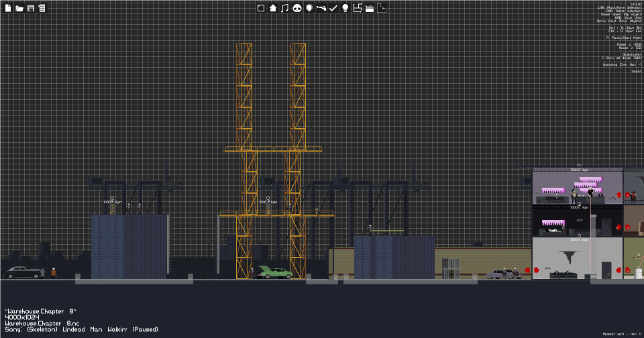Select the cracked ceiling hole in the gray room

coord(570,257)
